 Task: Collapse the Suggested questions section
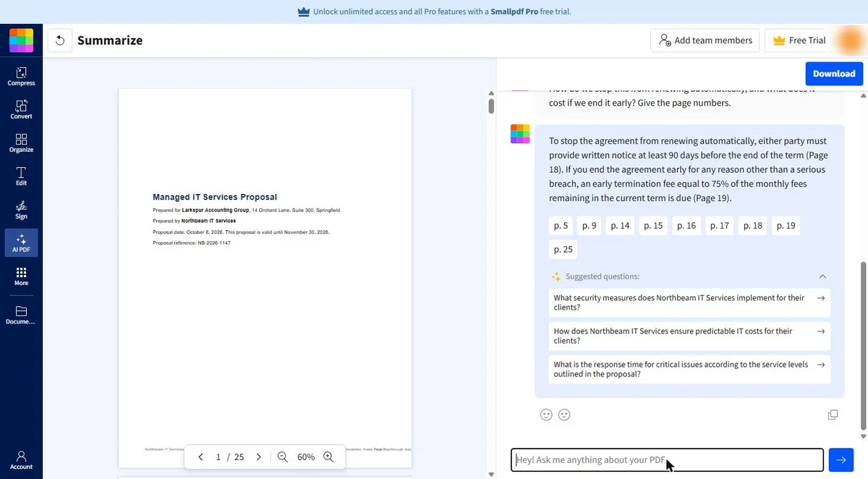click(x=822, y=276)
